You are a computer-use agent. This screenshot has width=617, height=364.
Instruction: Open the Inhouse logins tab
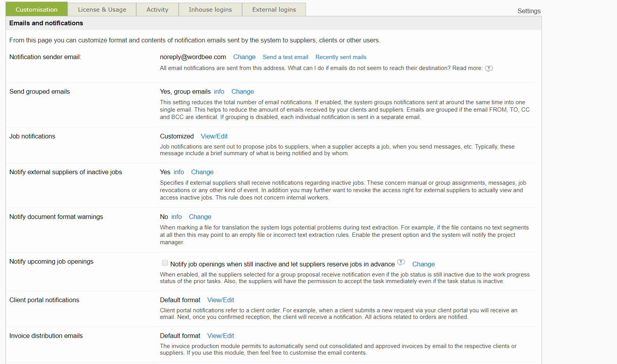coord(210,10)
